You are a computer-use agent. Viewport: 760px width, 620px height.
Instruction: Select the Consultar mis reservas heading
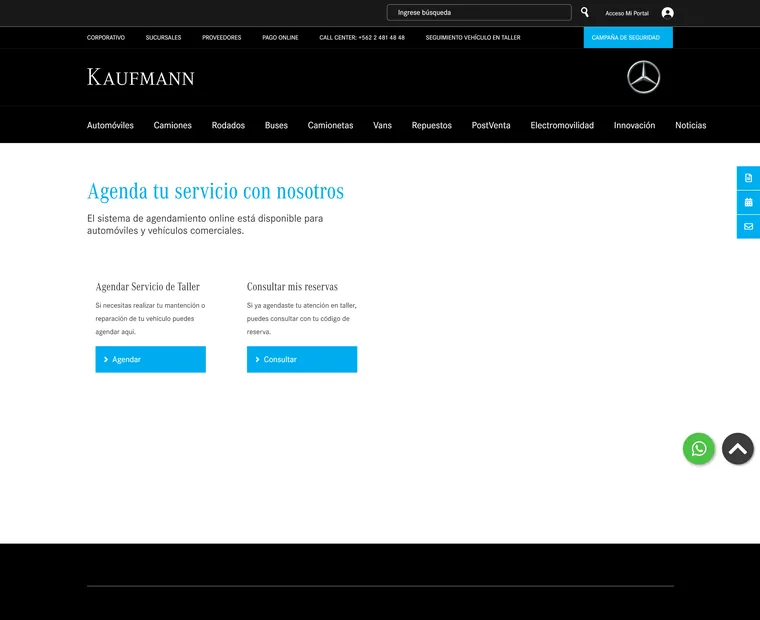pos(292,286)
